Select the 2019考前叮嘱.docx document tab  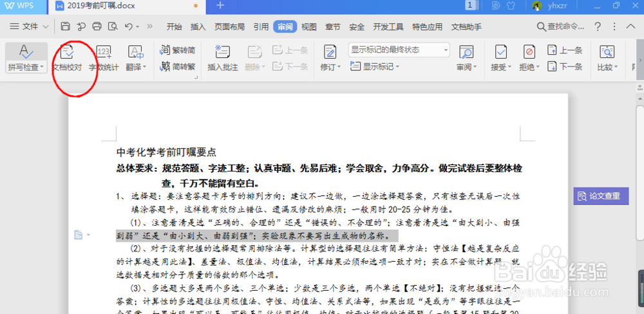click(126, 6)
